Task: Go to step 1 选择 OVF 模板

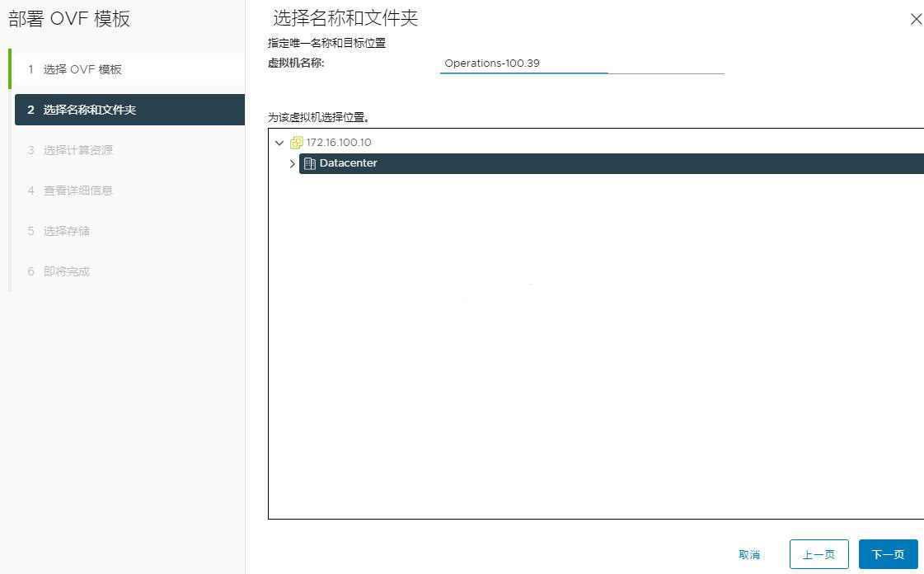Action: tap(82, 69)
